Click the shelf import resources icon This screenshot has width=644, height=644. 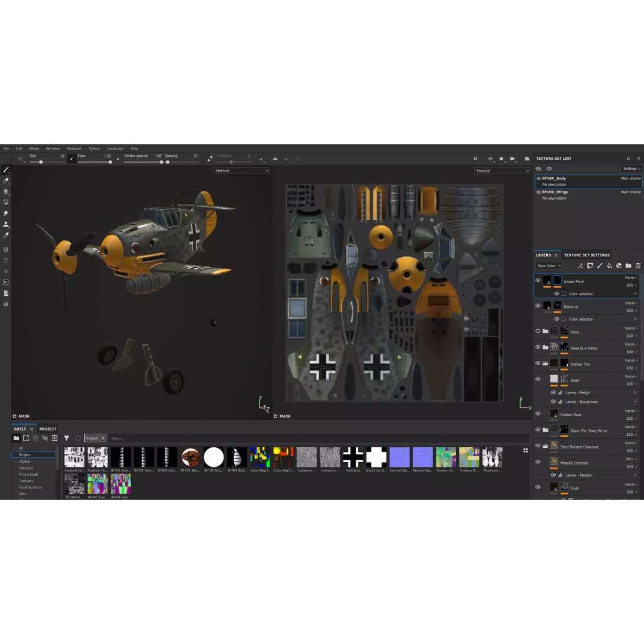pos(55,438)
